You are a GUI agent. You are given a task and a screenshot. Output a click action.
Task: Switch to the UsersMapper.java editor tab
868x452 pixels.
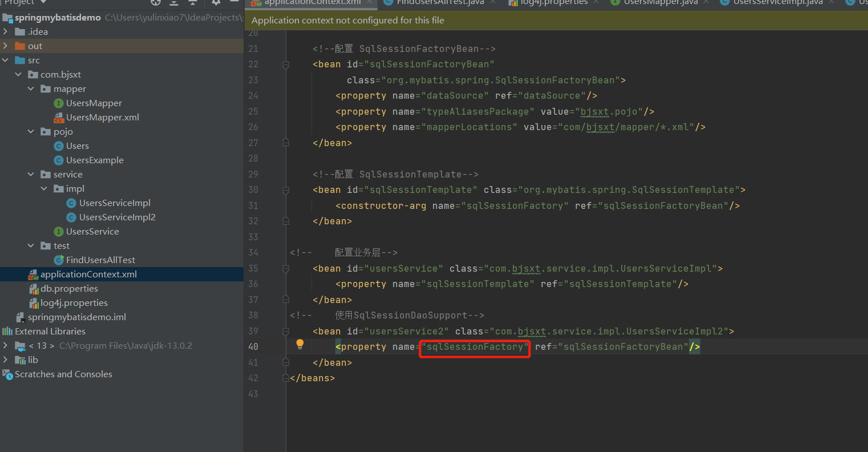pyautogui.click(x=660, y=2)
